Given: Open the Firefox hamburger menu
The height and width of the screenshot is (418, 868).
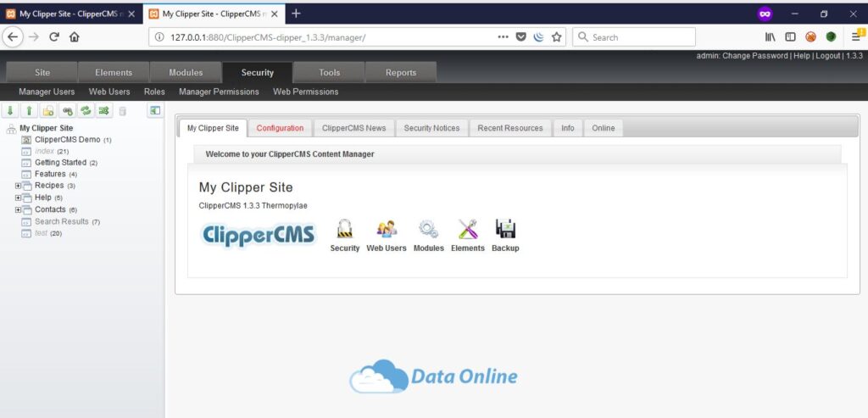Looking at the screenshot, I should (x=856, y=37).
